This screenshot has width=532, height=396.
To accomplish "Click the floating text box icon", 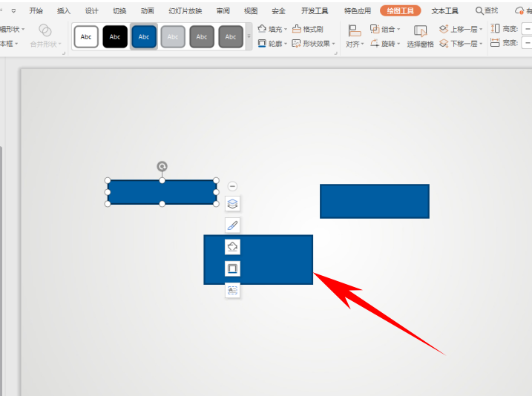I will click(232, 290).
